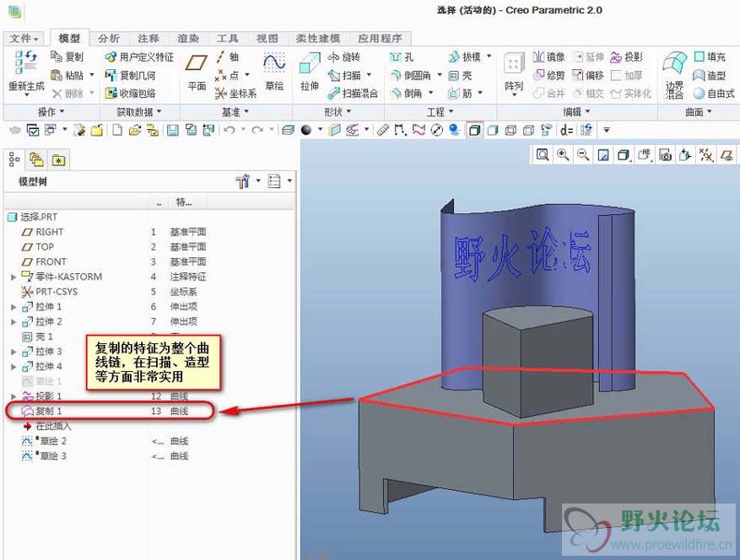Click the Freestyle (自由式) tool
740x560 pixels.
(714, 94)
